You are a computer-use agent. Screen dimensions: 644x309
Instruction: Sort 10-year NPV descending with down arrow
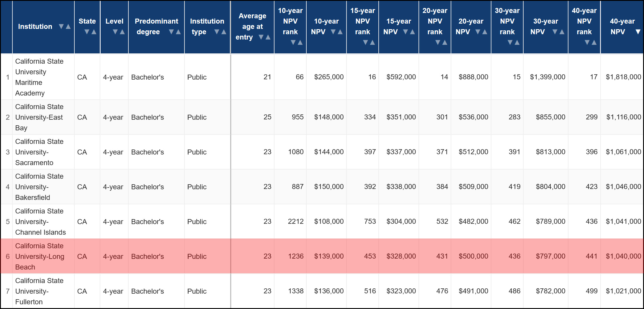tap(333, 32)
